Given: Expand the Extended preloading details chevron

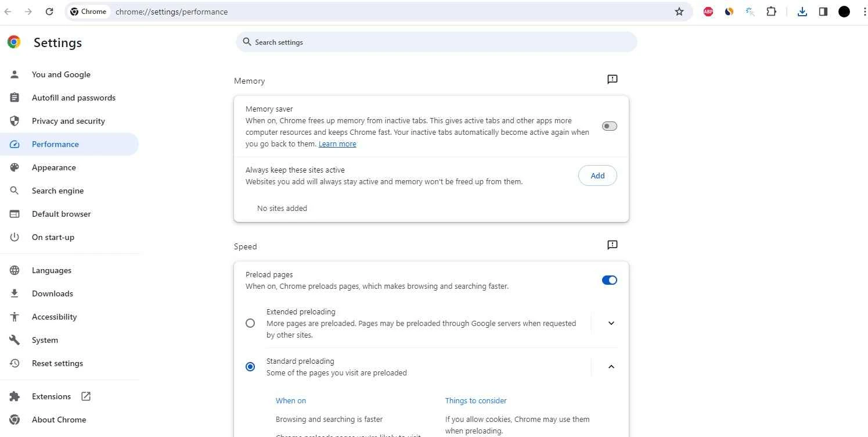Looking at the screenshot, I should pos(611,323).
